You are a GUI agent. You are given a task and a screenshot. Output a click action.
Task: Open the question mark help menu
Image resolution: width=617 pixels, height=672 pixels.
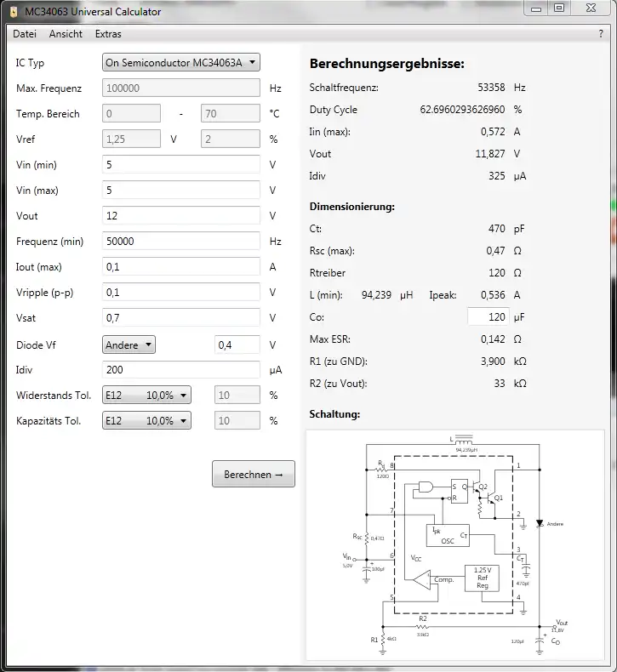pyautogui.click(x=601, y=34)
